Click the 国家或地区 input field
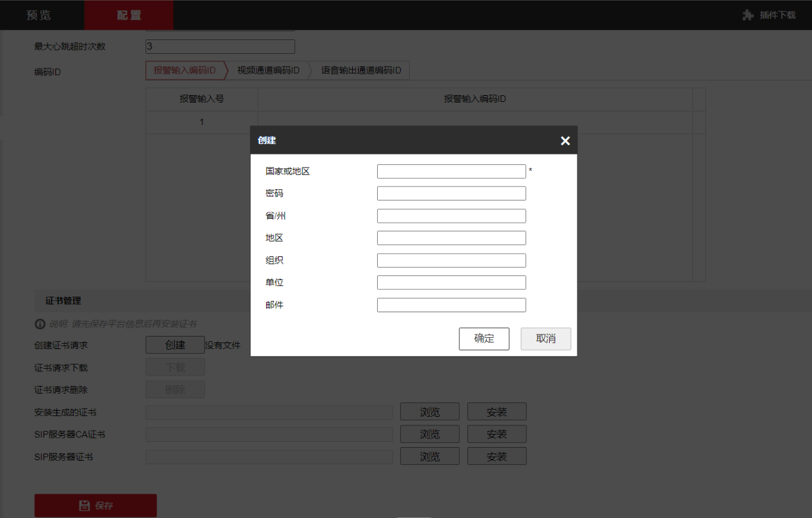Image resolution: width=812 pixels, height=518 pixels. [451, 172]
